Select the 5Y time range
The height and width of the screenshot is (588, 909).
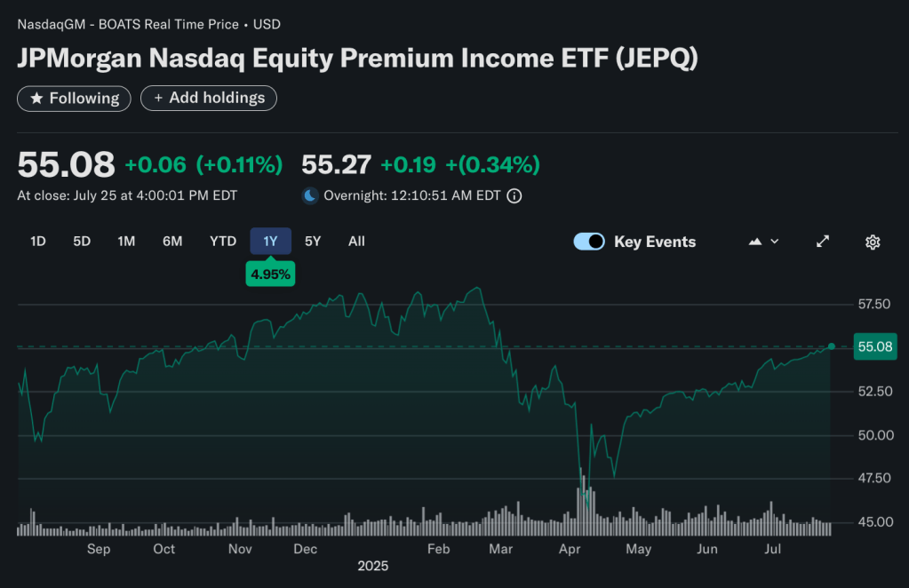(x=312, y=241)
